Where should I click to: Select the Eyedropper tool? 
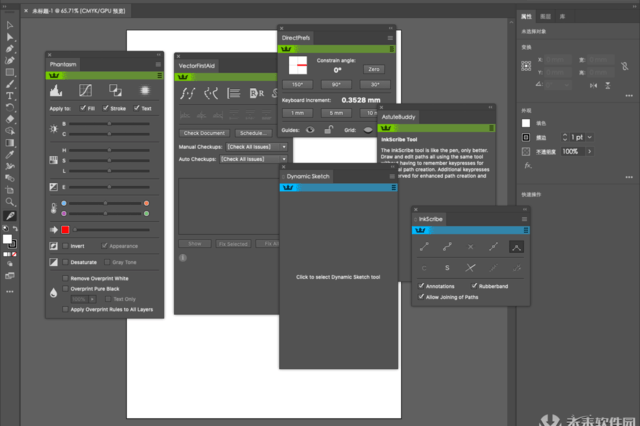tap(10, 155)
